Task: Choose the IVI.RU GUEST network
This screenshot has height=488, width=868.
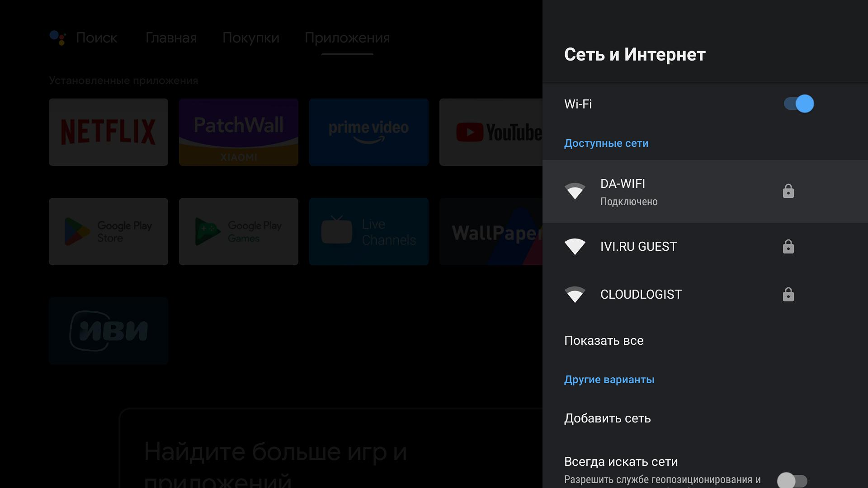Action: click(x=705, y=246)
